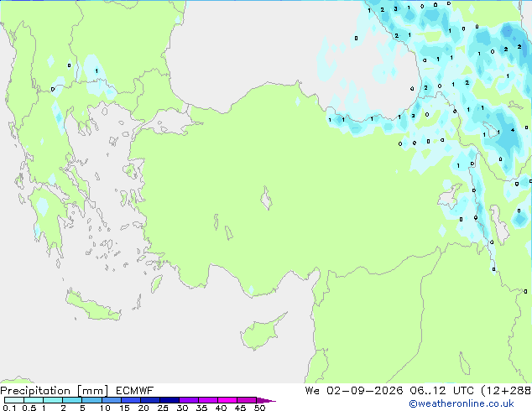Pick the 0.5 mm legend color swatch
Viewport: 532px width, 411px height.
(x=34, y=400)
